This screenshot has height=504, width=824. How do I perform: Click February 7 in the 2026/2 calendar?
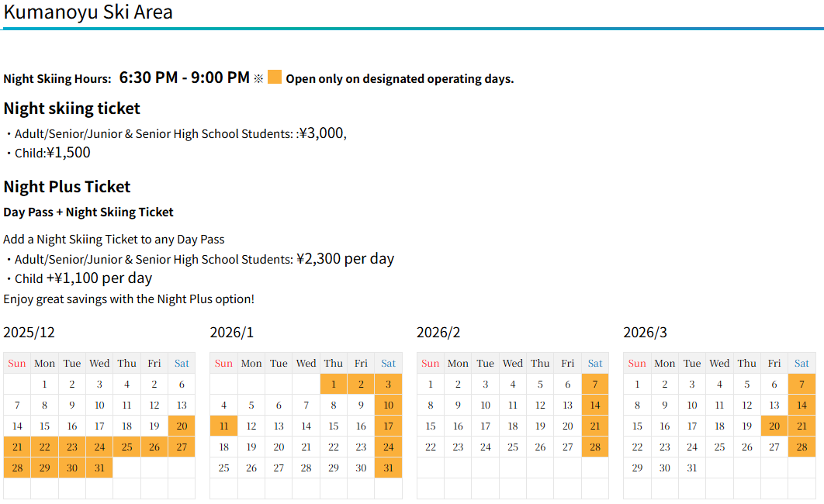tap(595, 384)
